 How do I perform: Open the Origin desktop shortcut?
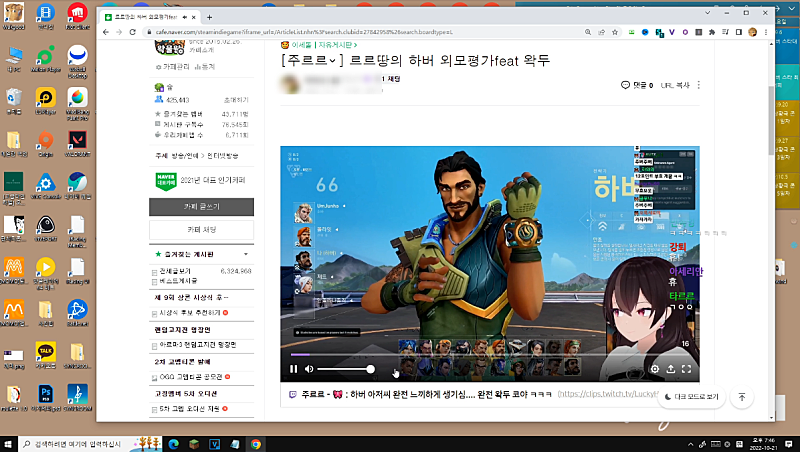pyautogui.click(x=45, y=143)
